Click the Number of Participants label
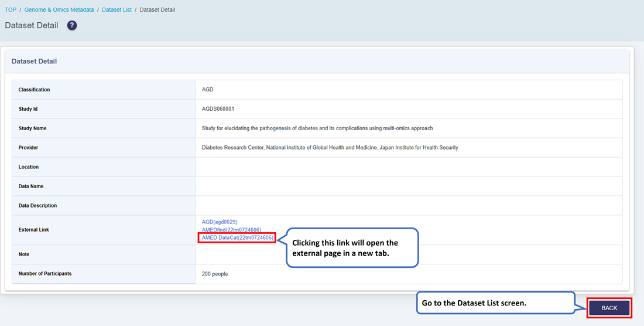The height and width of the screenshot is (326, 644). [x=45, y=274]
